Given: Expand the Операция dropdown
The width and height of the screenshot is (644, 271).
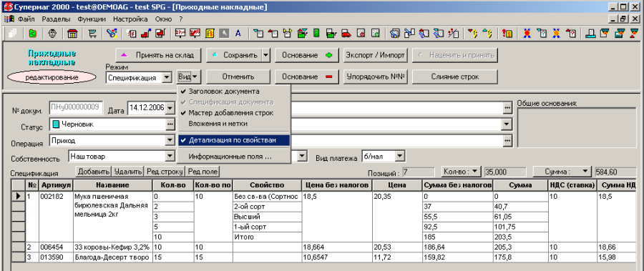Looking at the screenshot, I should point(170,140).
